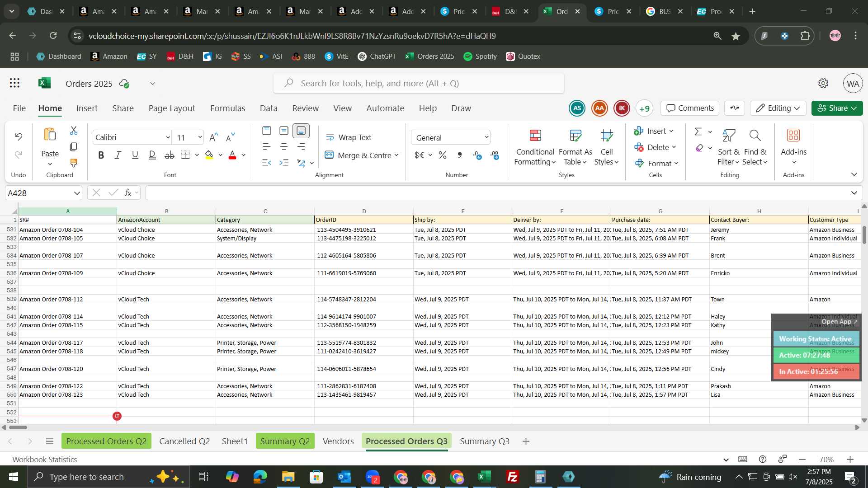Toggle Strikethrough formatting
The image size is (868, 488).
click(170, 155)
